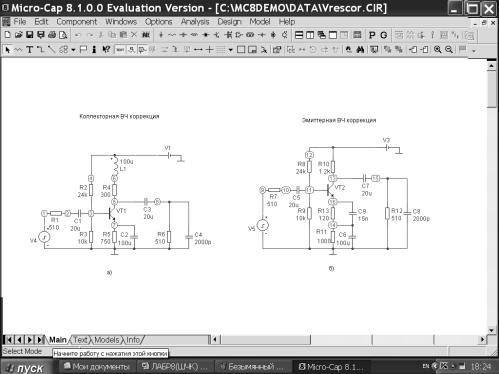The width and height of the screenshot is (499, 374).
Task: Toggle the third button of the display toggles group
Action: coord(143,50)
